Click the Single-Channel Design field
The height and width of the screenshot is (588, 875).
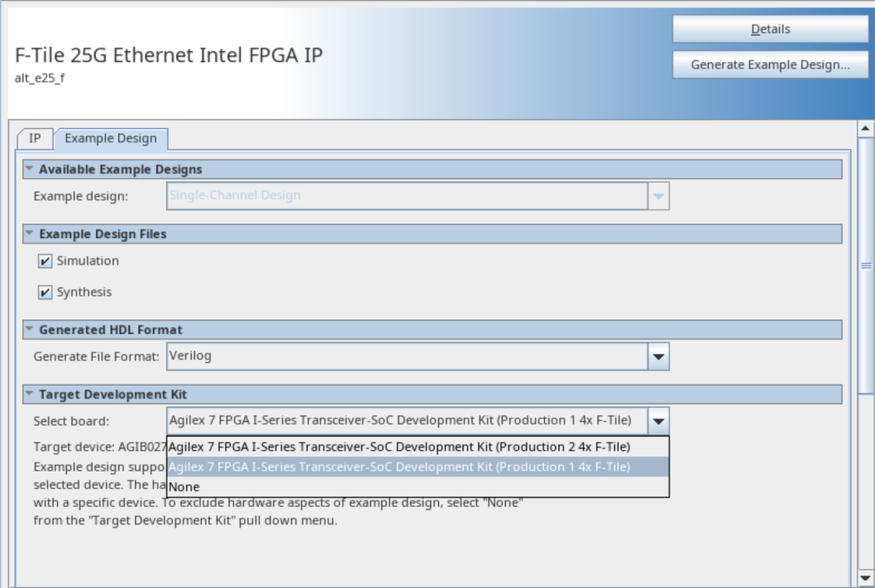point(408,196)
